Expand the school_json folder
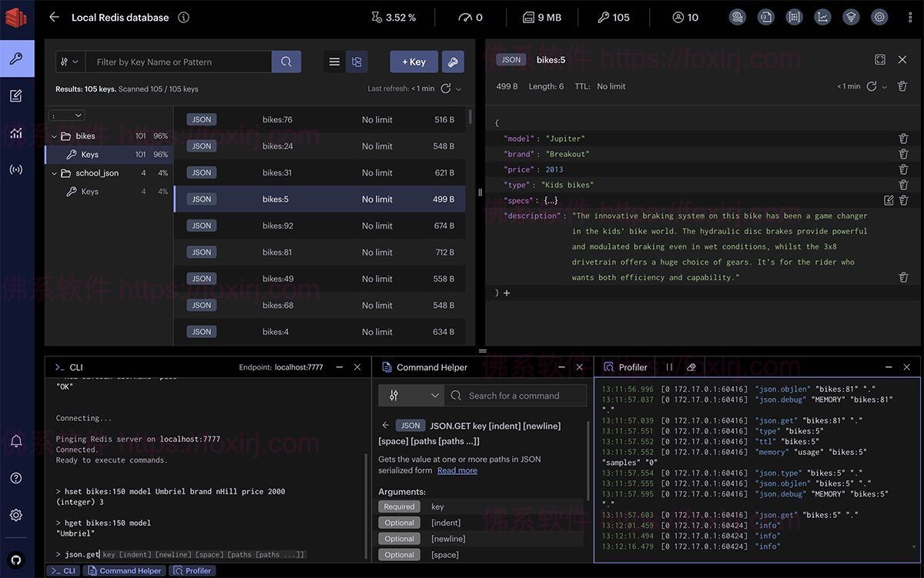This screenshot has width=924, height=578. (x=54, y=172)
